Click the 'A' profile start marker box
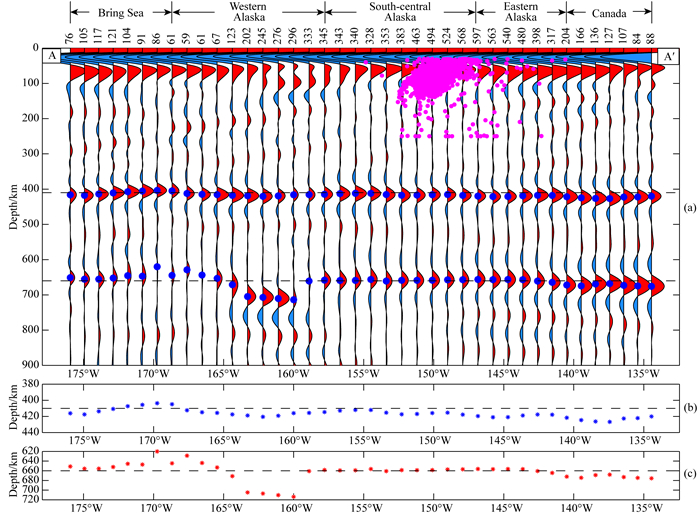The width and height of the screenshot is (700, 515). (x=51, y=57)
